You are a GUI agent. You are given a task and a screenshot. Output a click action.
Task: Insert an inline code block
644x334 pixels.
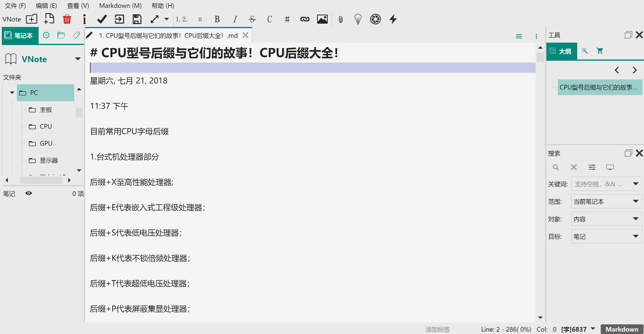tap(269, 19)
